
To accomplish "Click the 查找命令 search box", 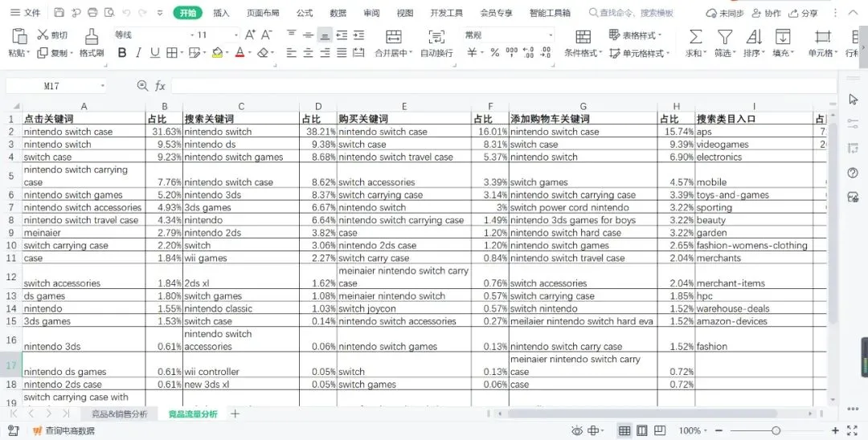I will click(632, 13).
